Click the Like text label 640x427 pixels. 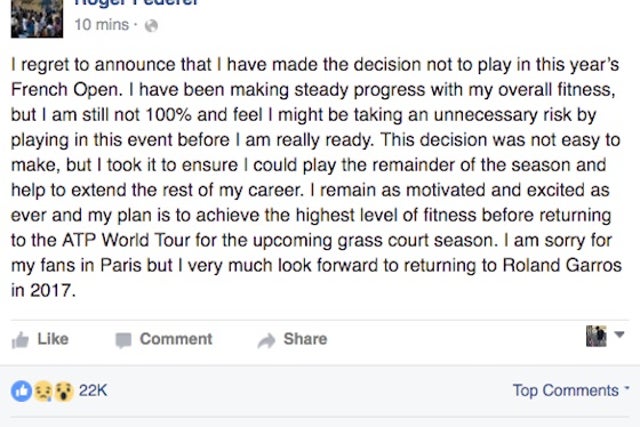(x=53, y=339)
